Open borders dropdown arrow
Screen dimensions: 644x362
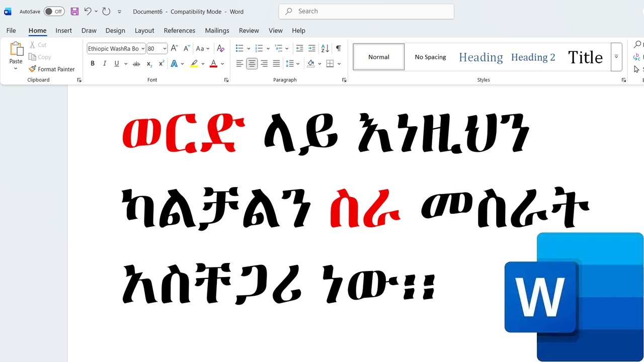(x=339, y=64)
